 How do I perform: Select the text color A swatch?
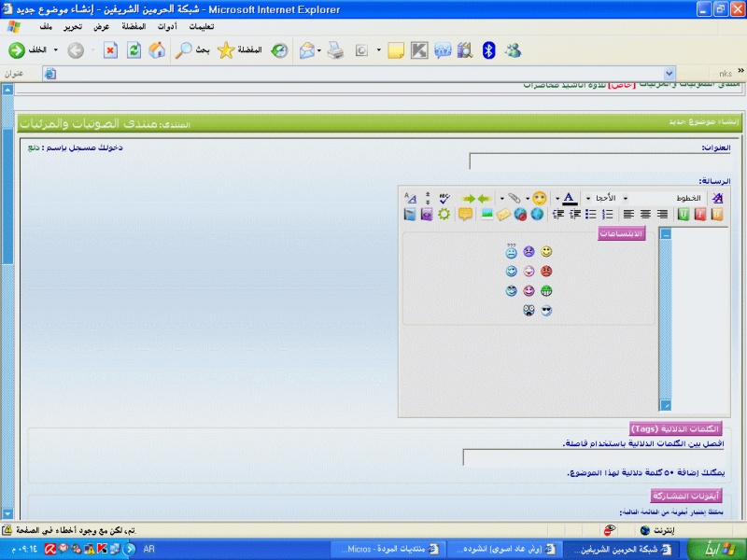click(x=570, y=198)
